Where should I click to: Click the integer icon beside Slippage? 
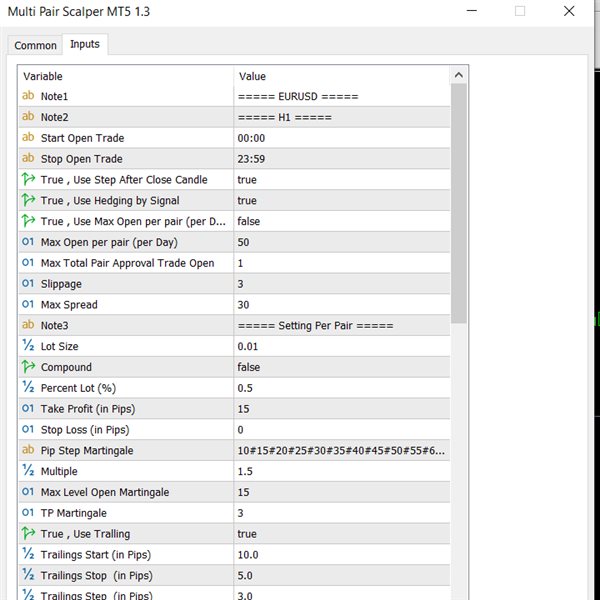pos(28,283)
